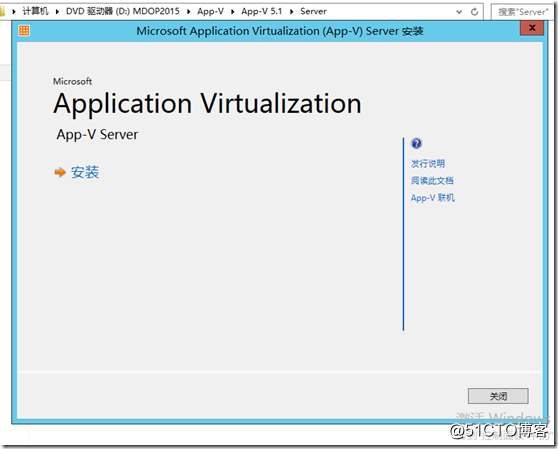This screenshot has width=558, height=449.
Task: Click the App-V installer title bar icon
Action: tap(24, 31)
